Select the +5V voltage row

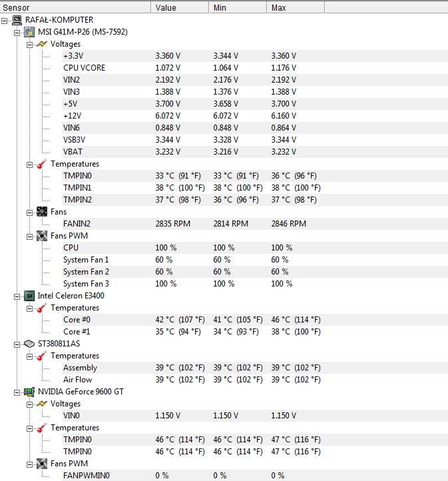click(255, 104)
